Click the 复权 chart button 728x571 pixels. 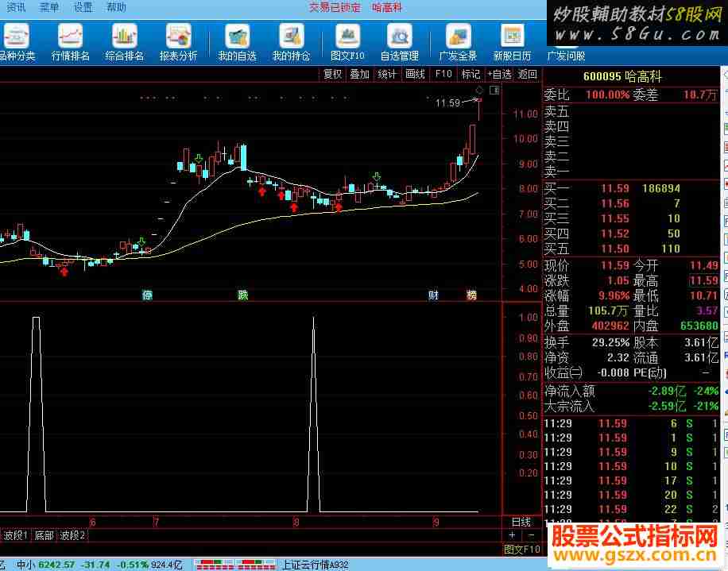coord(332,74)
